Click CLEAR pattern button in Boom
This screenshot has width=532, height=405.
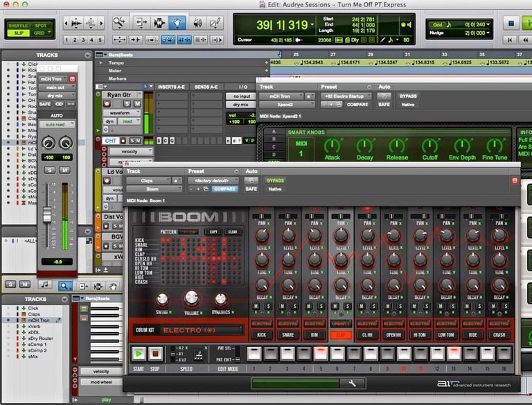tap(233, 232)
